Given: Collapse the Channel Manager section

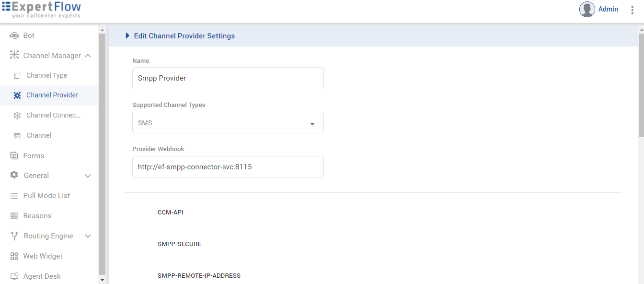Looking at the screenshot, I should tap(88, 55).
